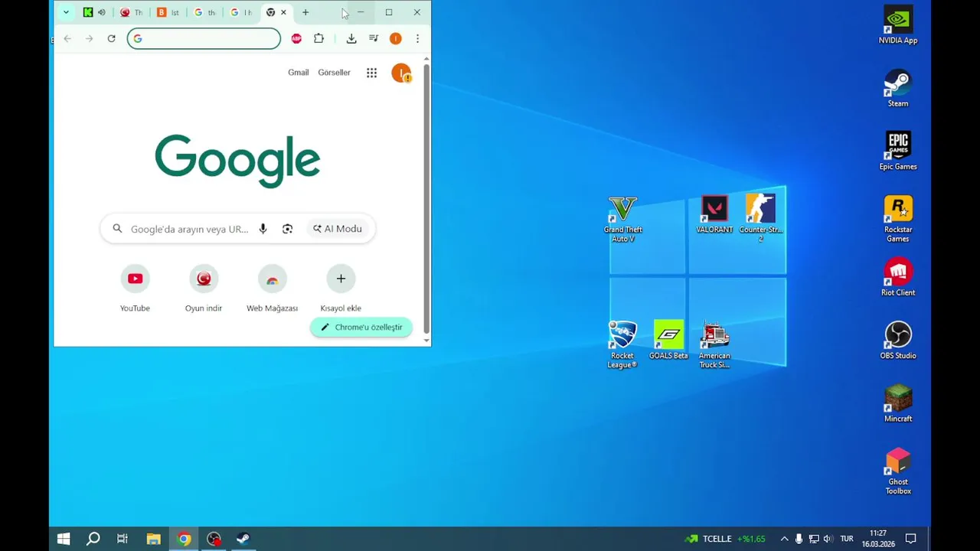Screen dimensions: 980x551
Task: Add a shortcut with Kısayol ekle
Action: point(341,289)
